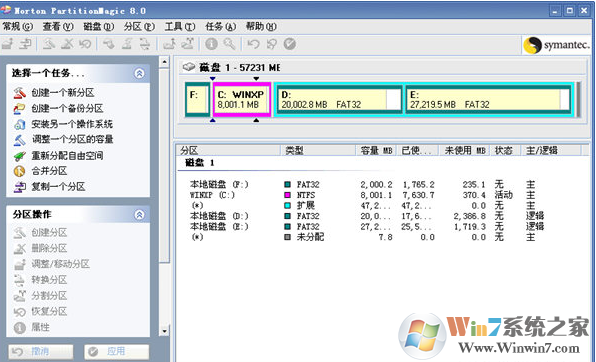
Task: Click 分割分区 operation
Action: tap(49, 295)
